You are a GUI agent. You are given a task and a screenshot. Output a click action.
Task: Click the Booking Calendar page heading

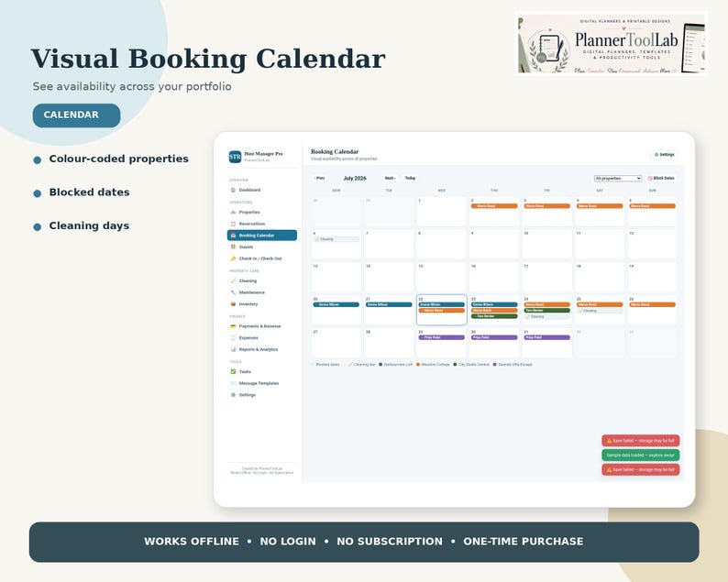[x=335, y=152]
